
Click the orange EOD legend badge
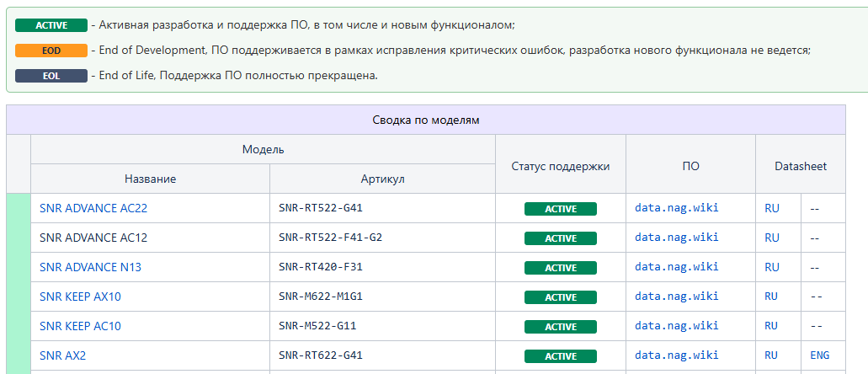point(51,51)
